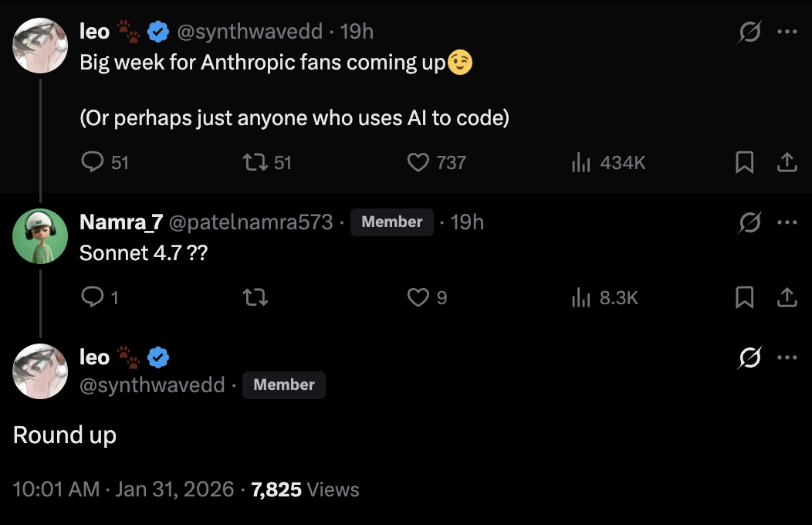Screen dimensions: 812x525
Task: Expand more options on Namra_7's reply
Action: pos(787,222)
